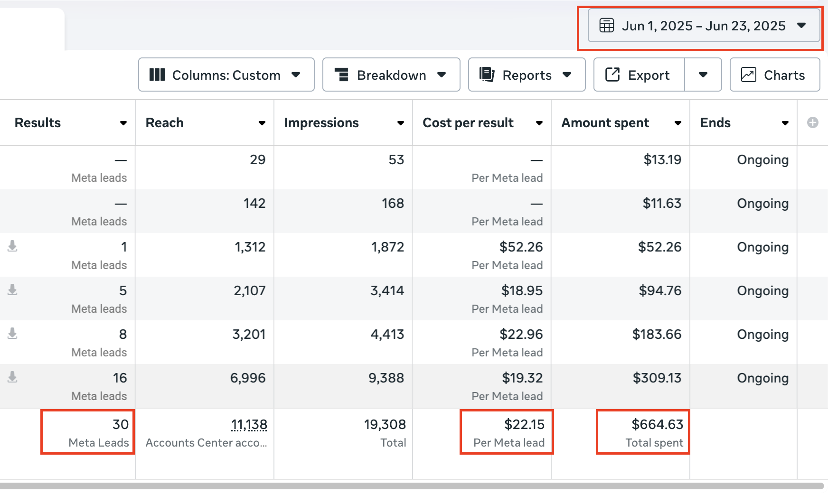Open Impressions column dropdown arrow
828x504 pixels.
tap(401, 123)
